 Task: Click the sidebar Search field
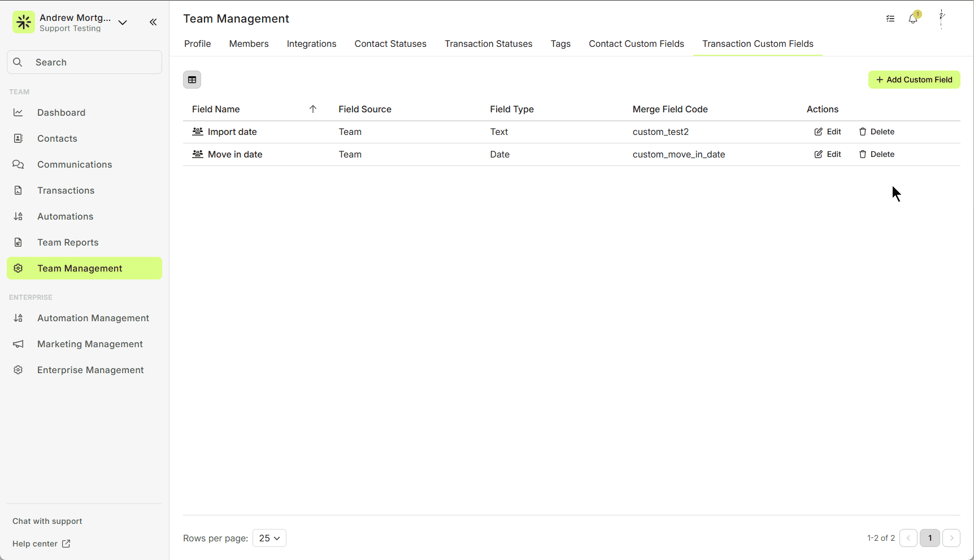pyautogui.click(x=85, y=62)
